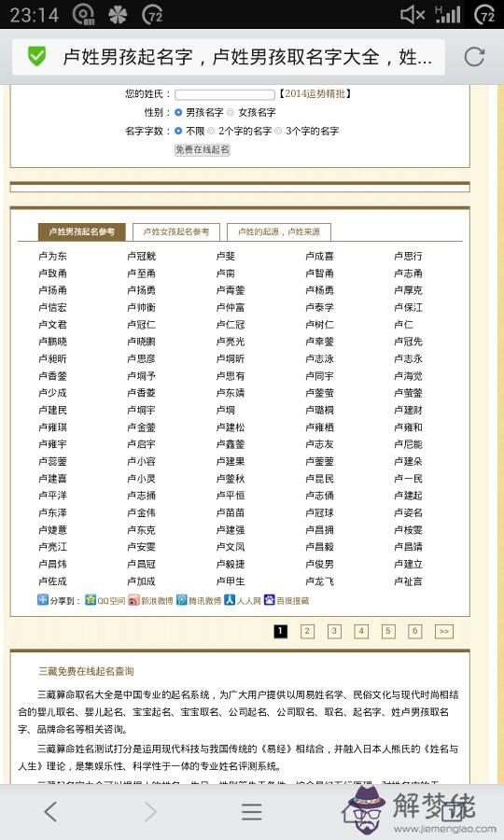This screenshot has width=504, height=840.
Task: Click next pages >> button
Action: point(444,631)
